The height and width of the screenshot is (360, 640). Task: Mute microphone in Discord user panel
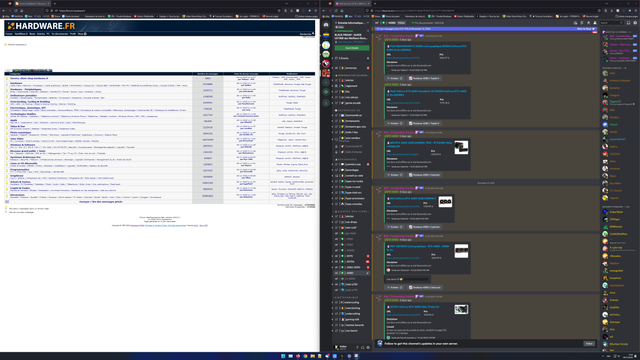pos(357,347)
